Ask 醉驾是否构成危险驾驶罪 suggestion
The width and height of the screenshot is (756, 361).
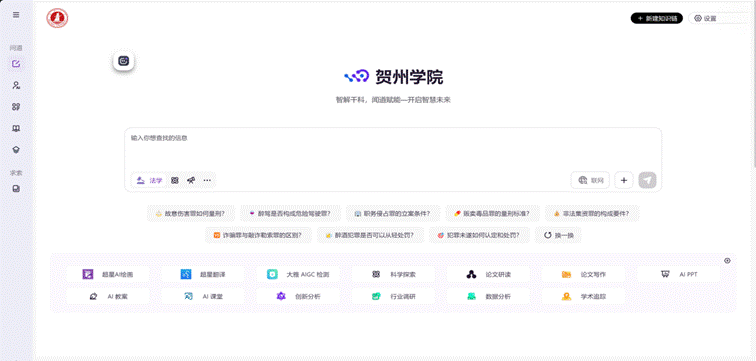click(x=291, y=213)
